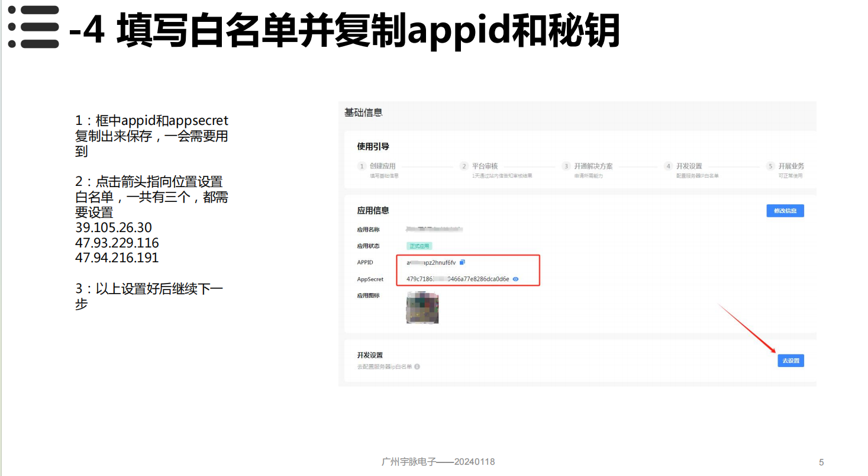868x476 pixels.
Task: Click step 5 circle 开展业务
Action: pyautogui.click(x=770, y=166)
